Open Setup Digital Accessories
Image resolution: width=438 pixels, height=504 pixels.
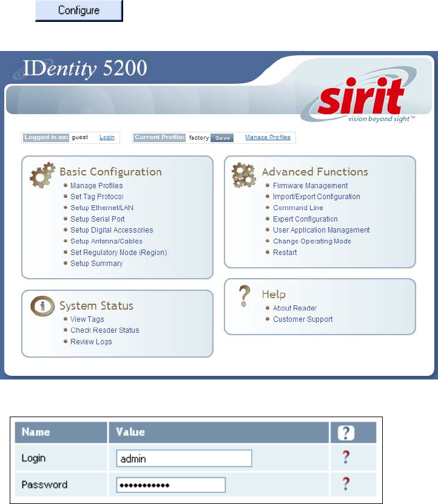[112, 230]
